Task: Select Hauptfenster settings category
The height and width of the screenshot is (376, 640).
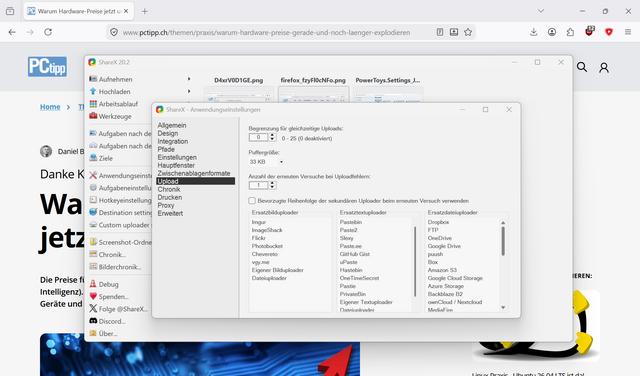Action: pyautogui.click(x=176, y=165)
